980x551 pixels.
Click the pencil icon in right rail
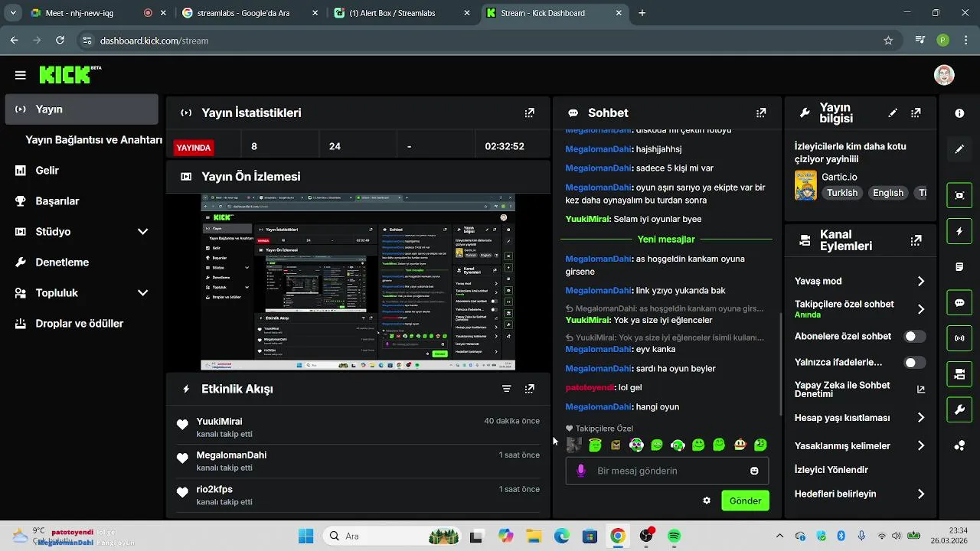pyautogui.click(x=959, y=149)
